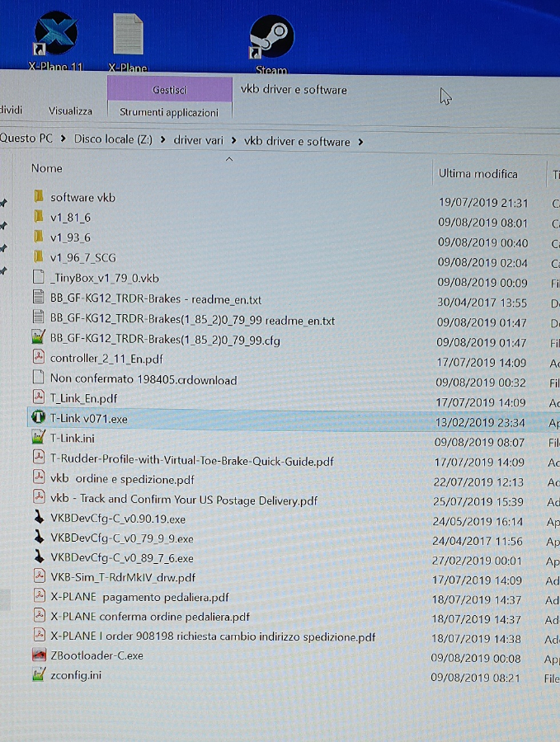Click the ZBootloader-C.exe application icon

tap(39, 655)
